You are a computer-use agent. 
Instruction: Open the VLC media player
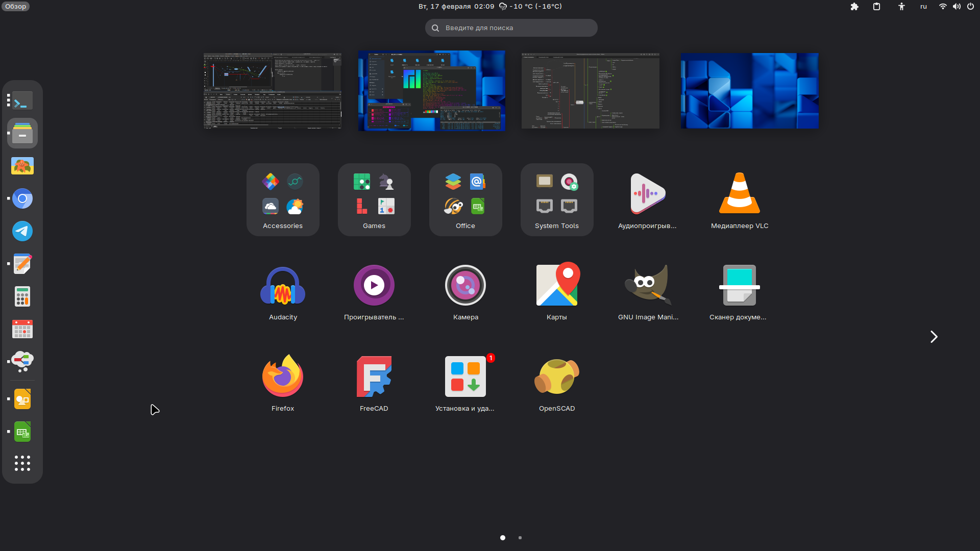739,194
